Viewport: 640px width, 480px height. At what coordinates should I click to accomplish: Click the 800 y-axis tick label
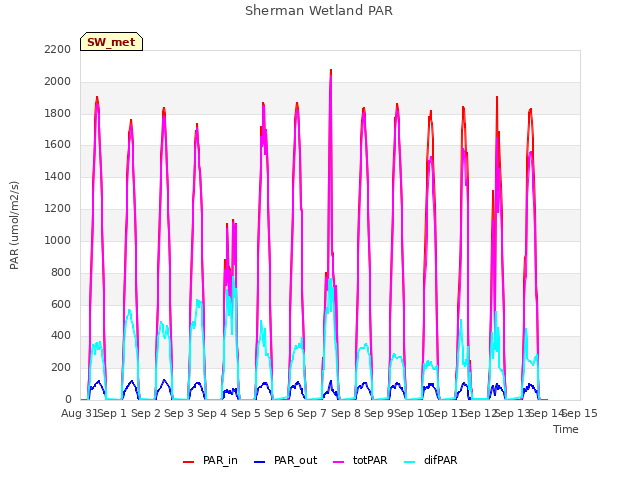pyautogui.click(x=61, y=272)
